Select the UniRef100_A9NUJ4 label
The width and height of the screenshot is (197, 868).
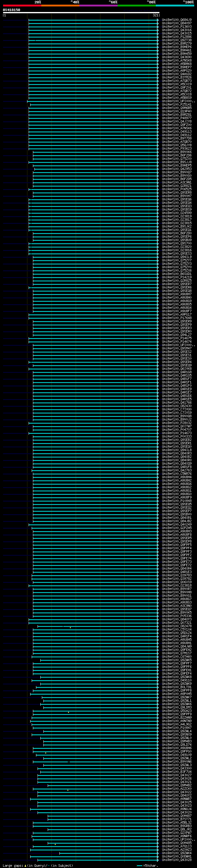pyautogui.click(x=177, y=809)
